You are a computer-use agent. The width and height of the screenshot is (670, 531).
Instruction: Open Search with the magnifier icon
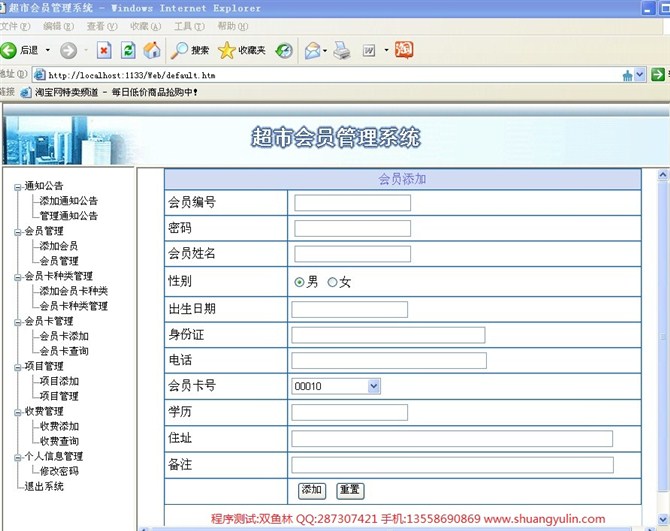pyautogui.click(x=179, y=50)
